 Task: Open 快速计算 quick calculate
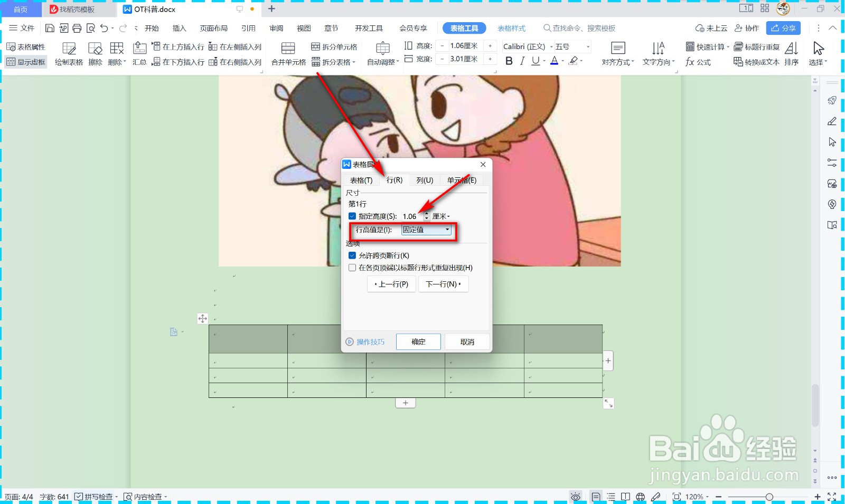[707, 47]
